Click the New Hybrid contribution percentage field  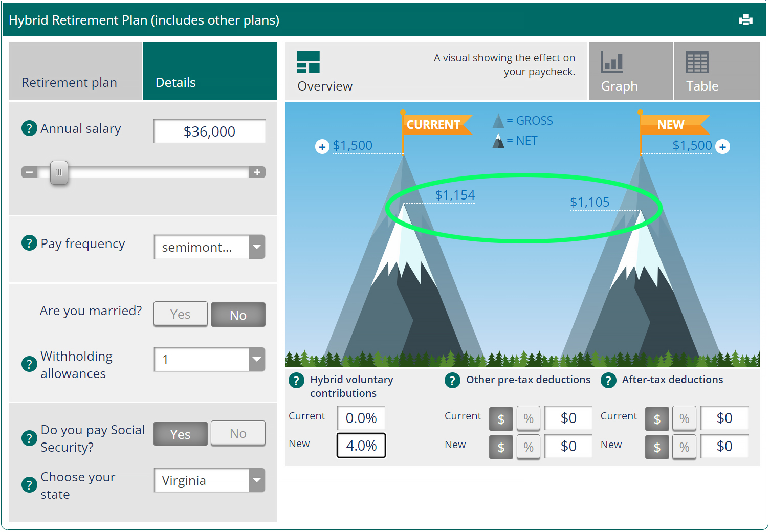pos(361,445)
